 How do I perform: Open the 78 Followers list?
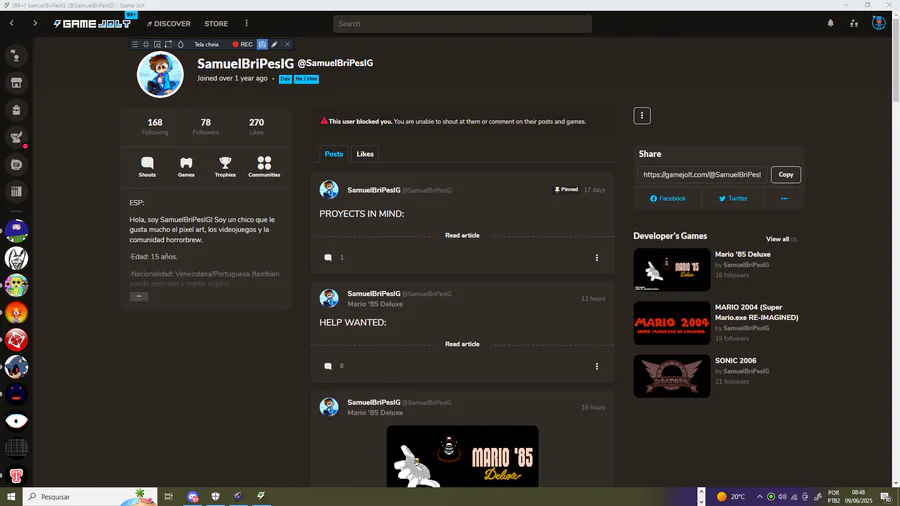tap(205, 127)
